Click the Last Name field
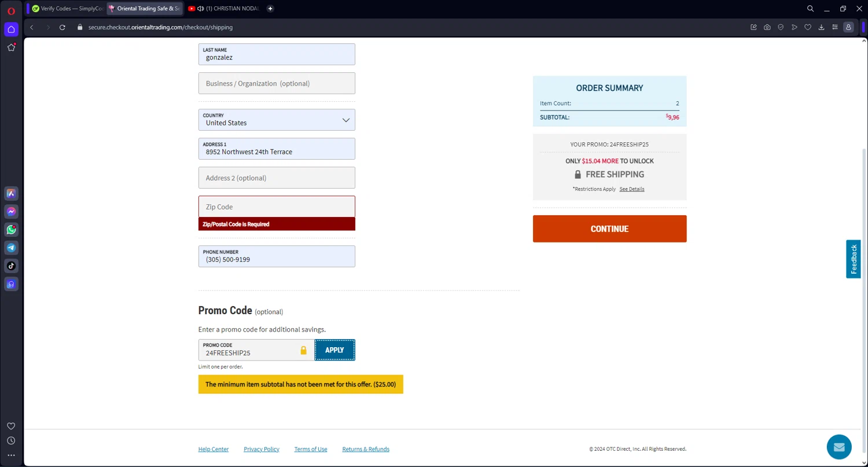The image size is (868, 467). 277,54
